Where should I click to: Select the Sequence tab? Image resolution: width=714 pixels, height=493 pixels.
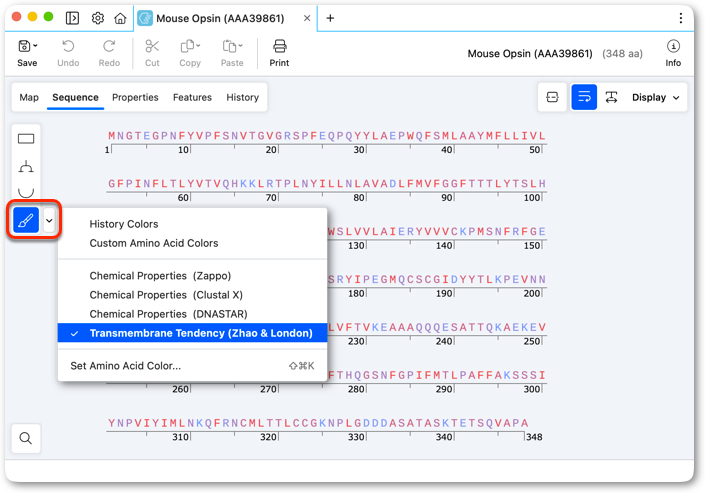click(76, 97)
